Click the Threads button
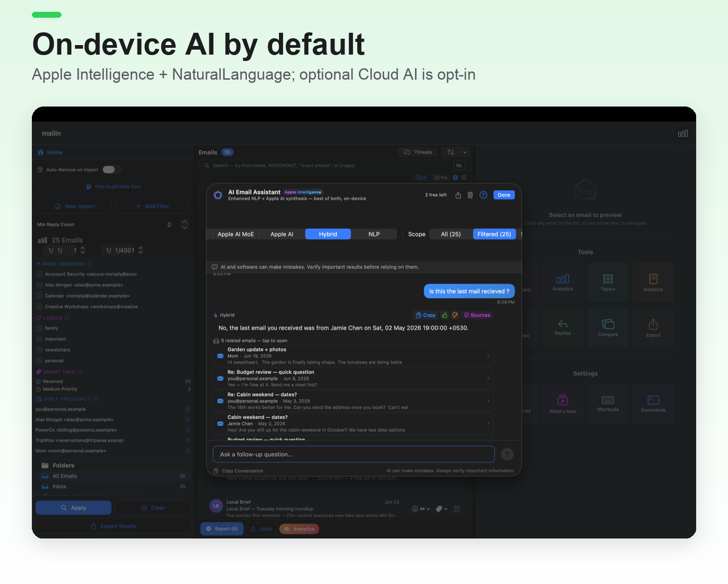The height and width of the screenshot is (584, 728). coord(418,152)
